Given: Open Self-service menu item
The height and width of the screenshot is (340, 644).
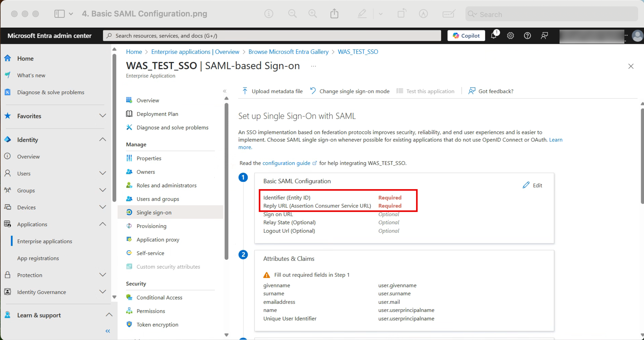Looking at the screenshot, I should 150,253.
